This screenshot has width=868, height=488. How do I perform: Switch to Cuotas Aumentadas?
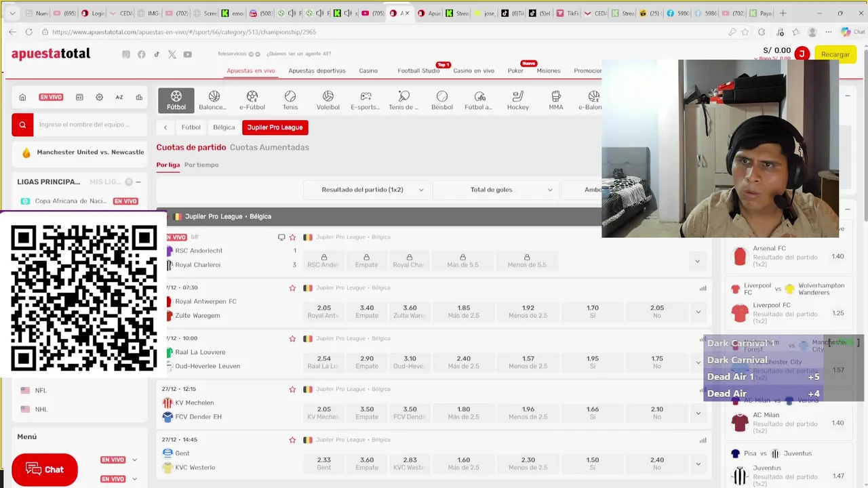click(x=269, y=147)
